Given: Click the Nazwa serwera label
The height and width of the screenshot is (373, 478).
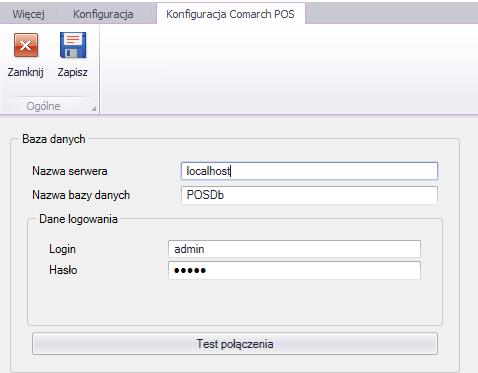Looking at the screenshot, I should 70,171.
